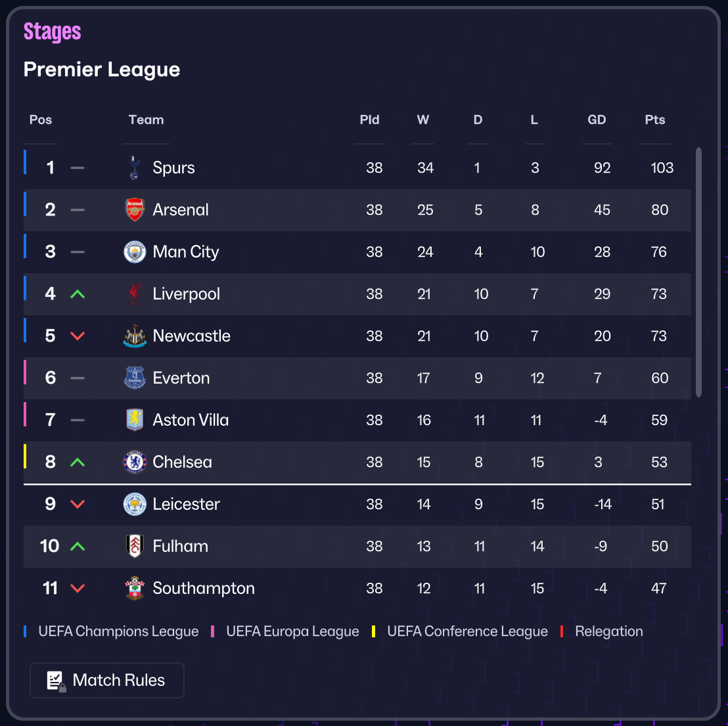Open Newcastle via its club crest
The height and width of the screenshot is (726, 728).
point(135,336)
